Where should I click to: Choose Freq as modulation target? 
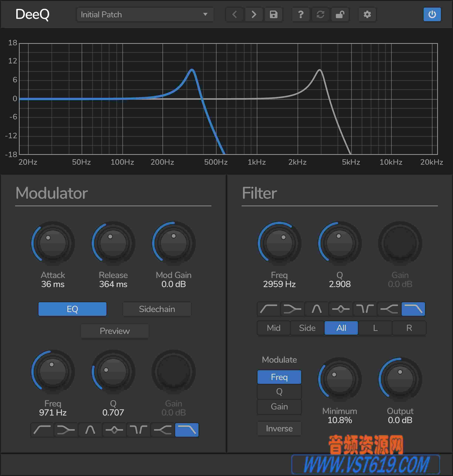pyautogui.click(x=279, y=377)
